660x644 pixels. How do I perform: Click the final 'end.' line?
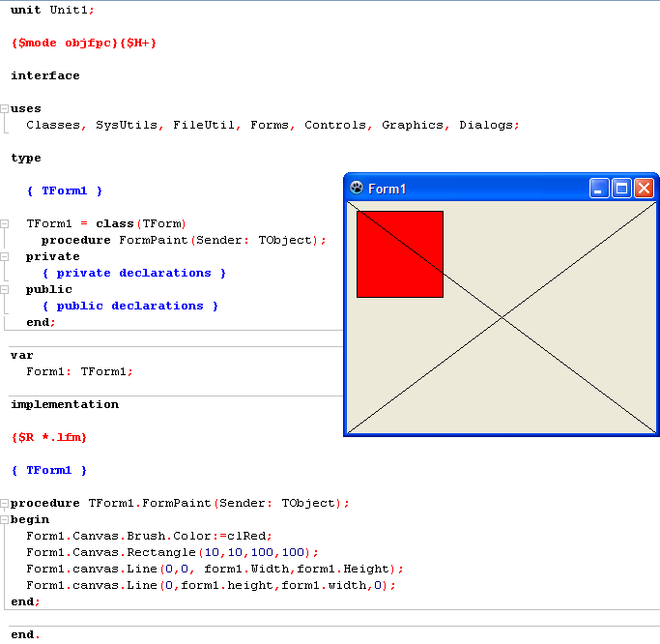click(x=25, y=634)
